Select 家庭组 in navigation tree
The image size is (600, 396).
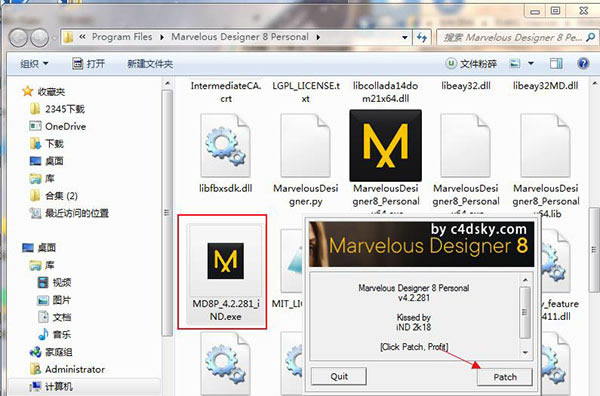[51, 352]
